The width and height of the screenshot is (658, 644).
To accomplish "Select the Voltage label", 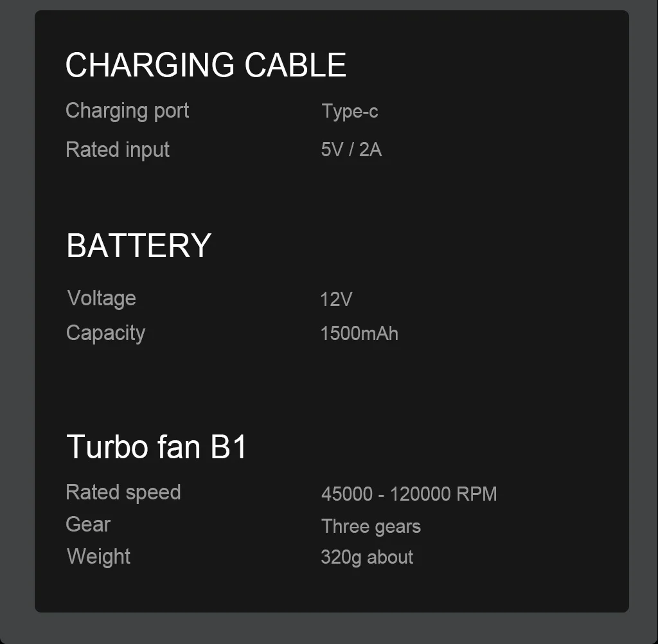I will 102,299.
